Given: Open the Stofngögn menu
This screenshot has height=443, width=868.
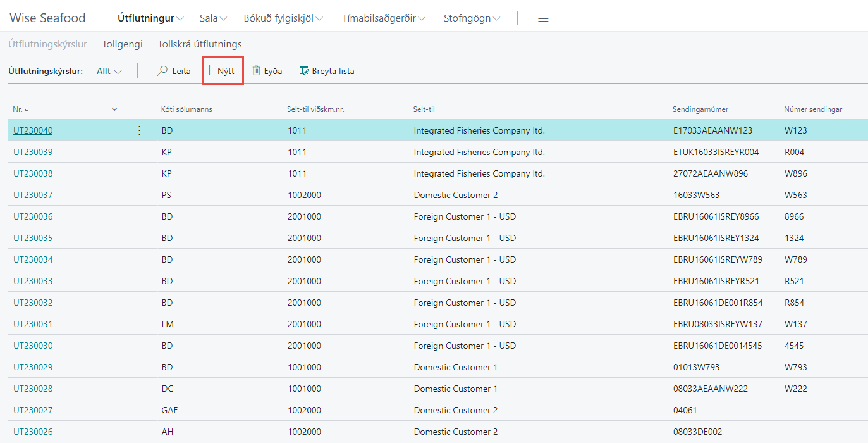Looking at the screenshot, I should click(472, 18).
